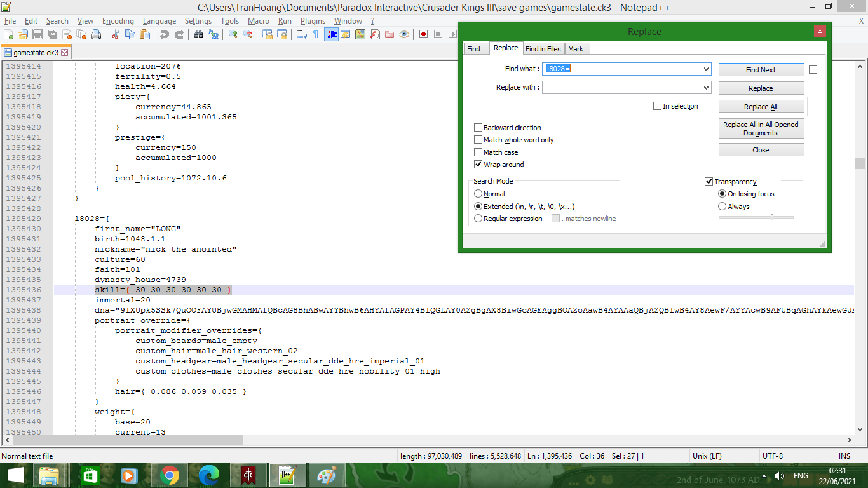Choose Always transparency option

[x=722, y=207]
